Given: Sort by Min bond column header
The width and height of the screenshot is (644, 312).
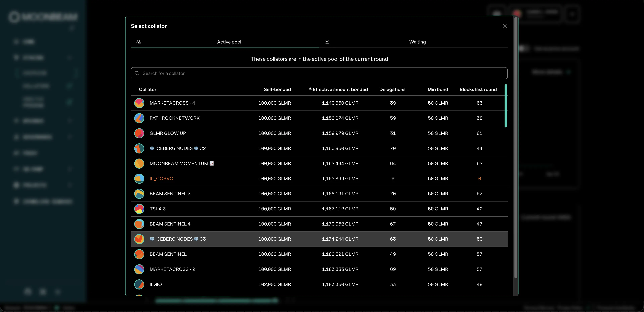Looking at the screenshot, I should [438, 90].
